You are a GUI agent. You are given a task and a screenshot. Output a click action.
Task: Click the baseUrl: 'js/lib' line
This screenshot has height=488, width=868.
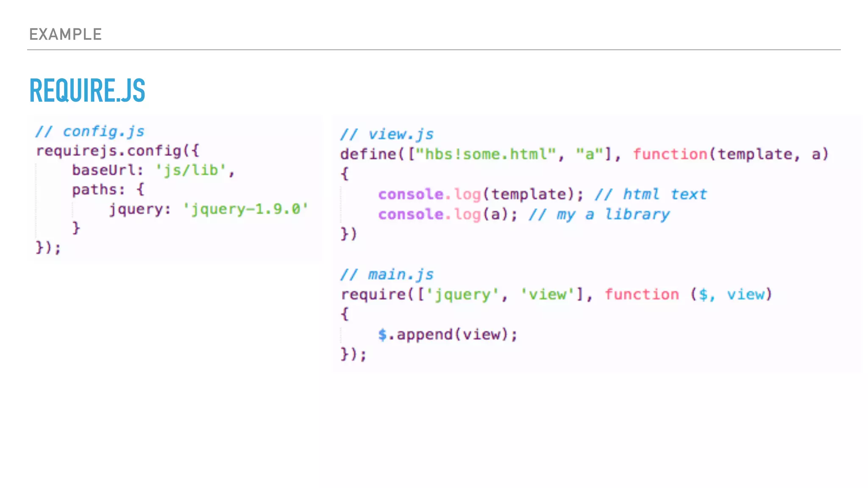[153, 170]
